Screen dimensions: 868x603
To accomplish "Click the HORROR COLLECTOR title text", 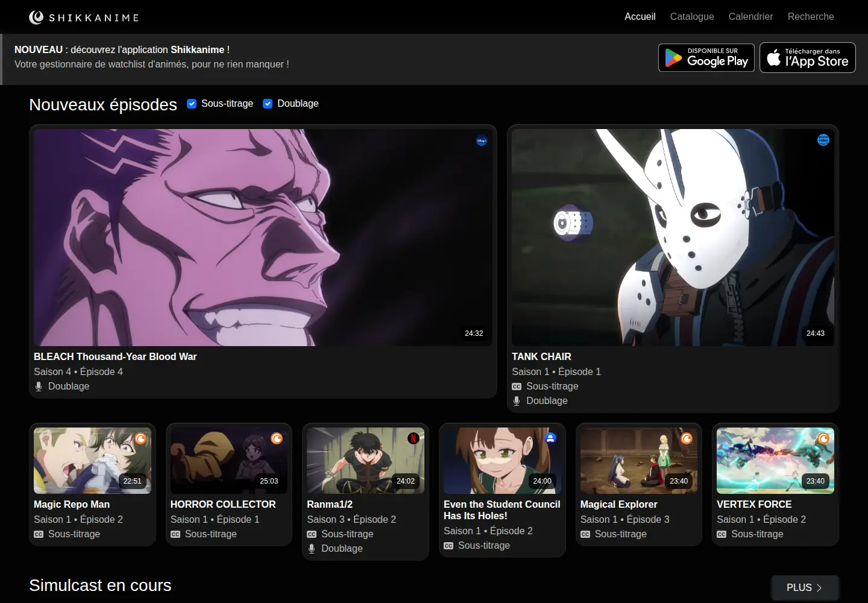I will (x=223, y=505).
